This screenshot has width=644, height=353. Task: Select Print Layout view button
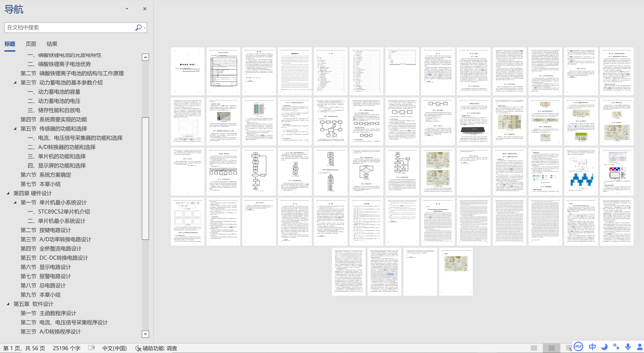[x=552, y=348]
